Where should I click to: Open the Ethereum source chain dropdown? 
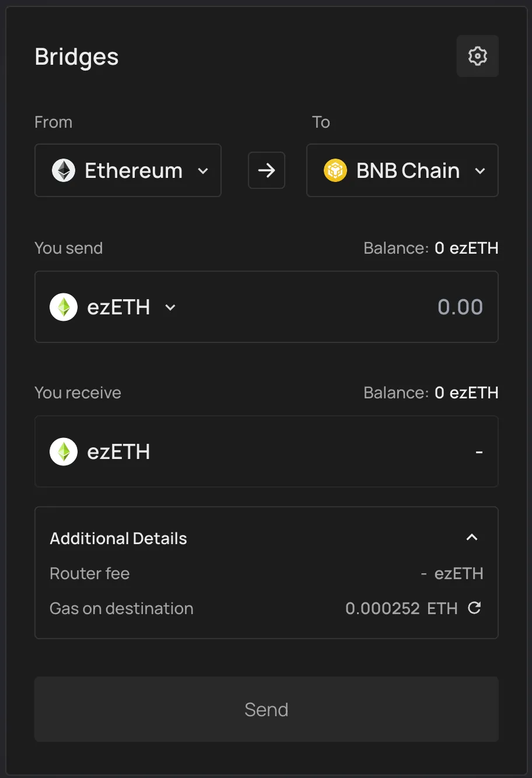point(128,171)
